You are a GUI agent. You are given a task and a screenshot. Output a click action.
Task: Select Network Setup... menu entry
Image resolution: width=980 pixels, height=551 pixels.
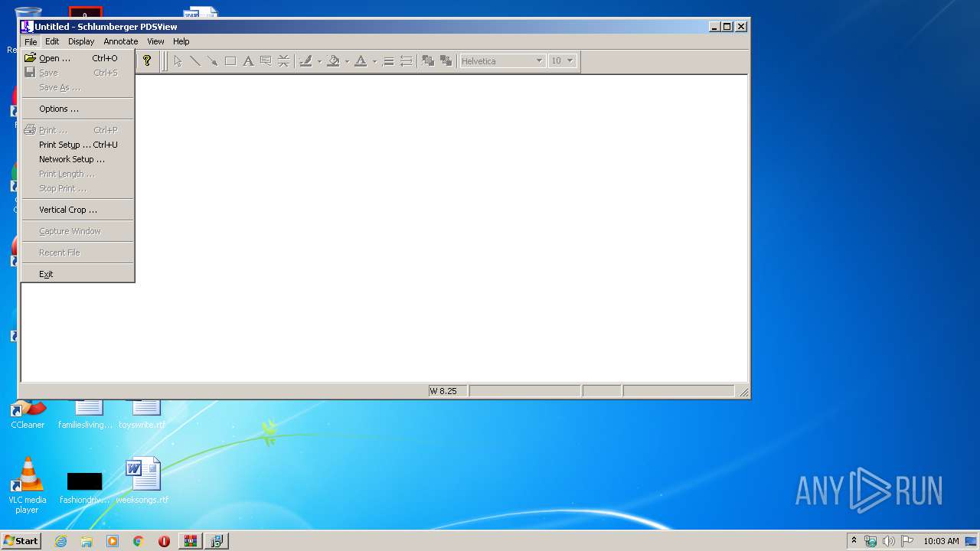click(x=77, y=159)
